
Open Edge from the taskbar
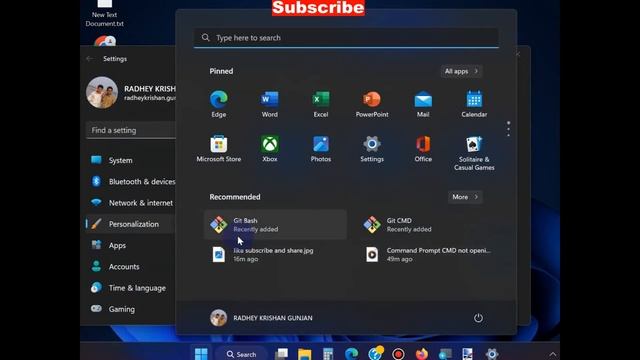tap(351, 354)
